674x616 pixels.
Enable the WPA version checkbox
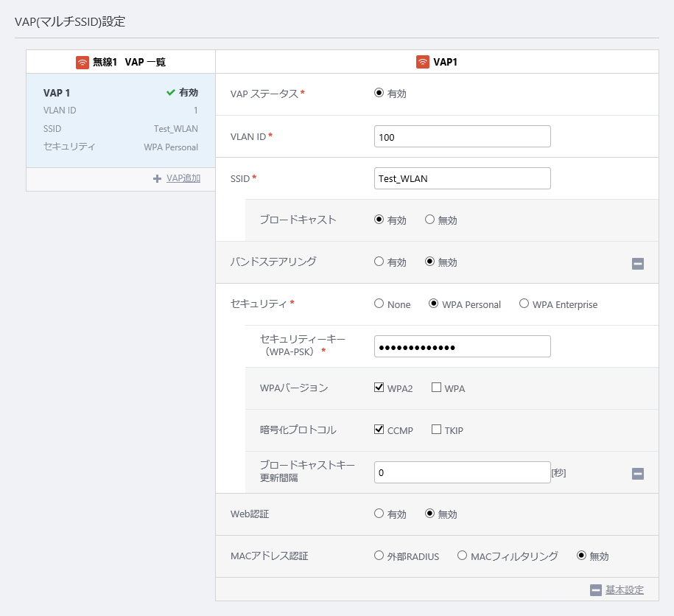point(436,388)
